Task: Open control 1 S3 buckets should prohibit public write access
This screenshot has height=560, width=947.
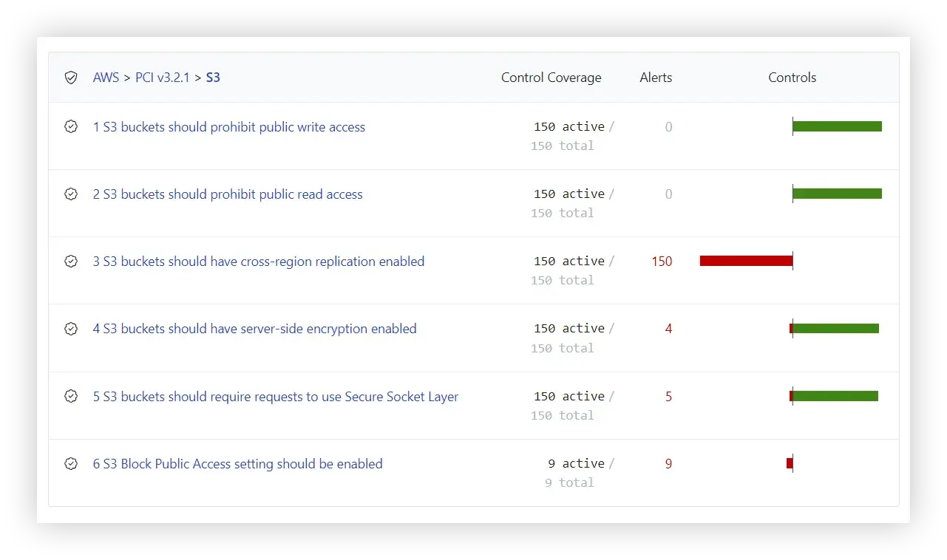Action: coord(229,127)
